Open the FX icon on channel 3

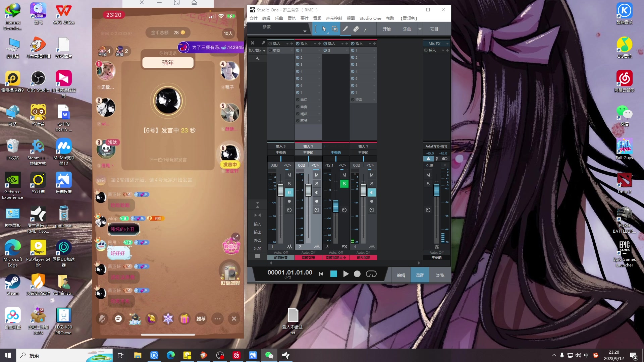point(344,247)
